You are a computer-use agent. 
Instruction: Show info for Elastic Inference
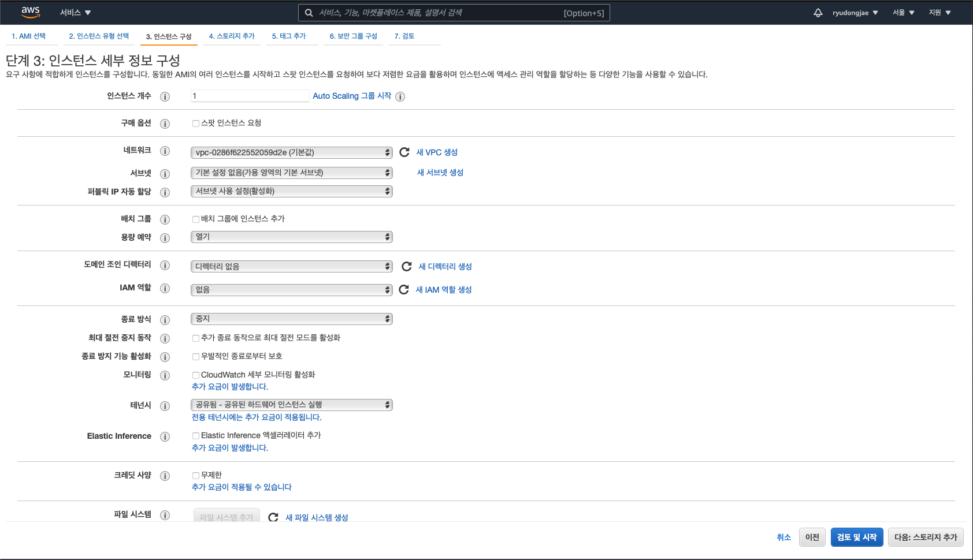pos(165,436)
